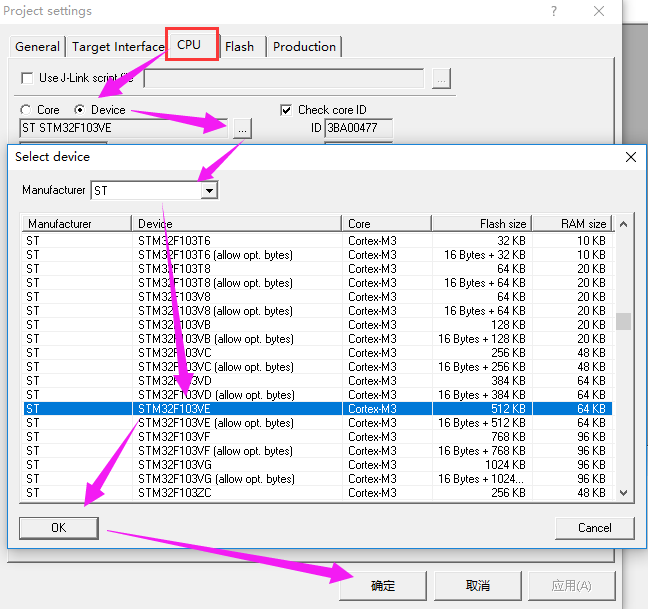
Task: Click OK in Select device dialog
Action: tap(58, 527)
